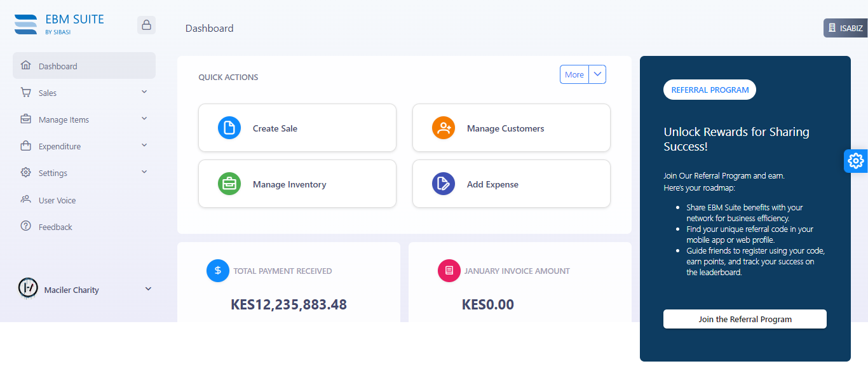Select Dashboard in the sidebar

pos(83,65)
